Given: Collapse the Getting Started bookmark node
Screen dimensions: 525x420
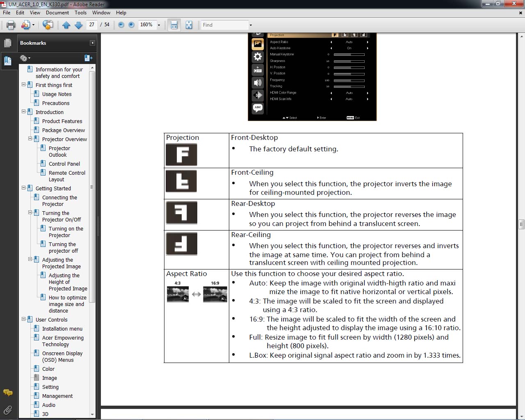Looking at the screenshot, I should tap(23, 188).
